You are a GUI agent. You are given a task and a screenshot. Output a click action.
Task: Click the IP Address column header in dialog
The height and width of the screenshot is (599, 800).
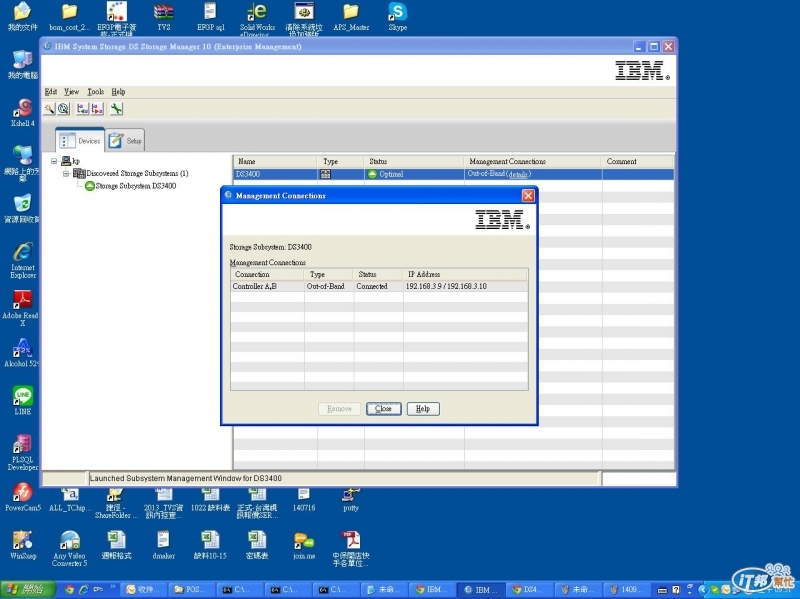click(465, 274)
